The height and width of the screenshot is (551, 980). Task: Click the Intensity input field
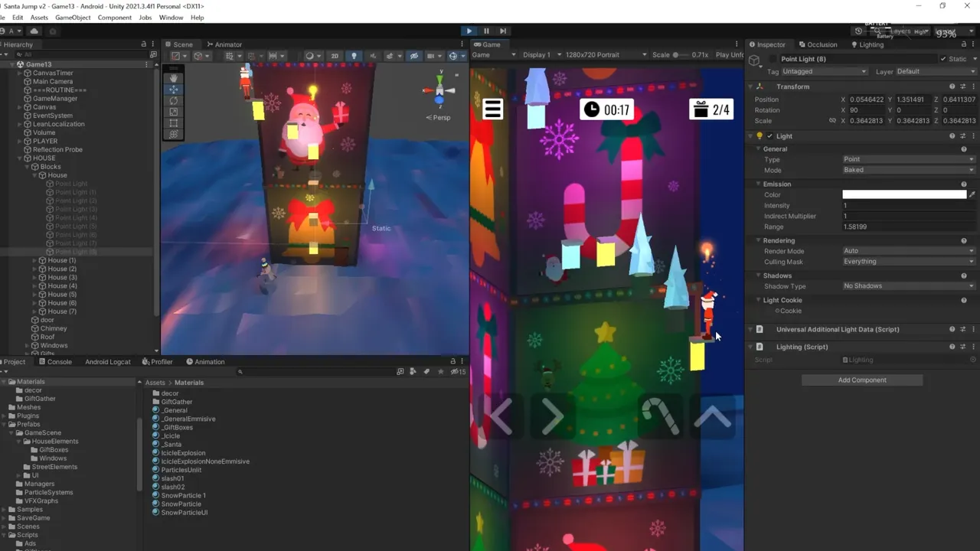tap(909, 206)
